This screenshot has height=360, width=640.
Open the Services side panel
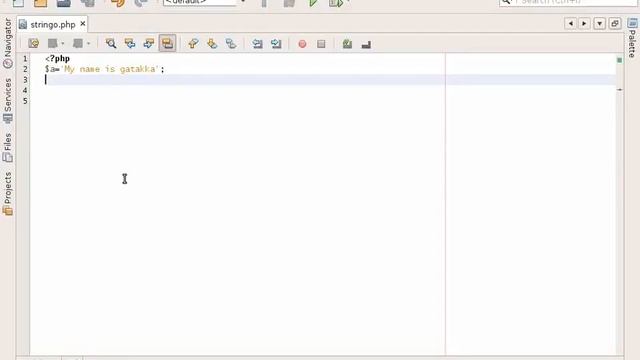pyautogui.click(x=7, y=100)
